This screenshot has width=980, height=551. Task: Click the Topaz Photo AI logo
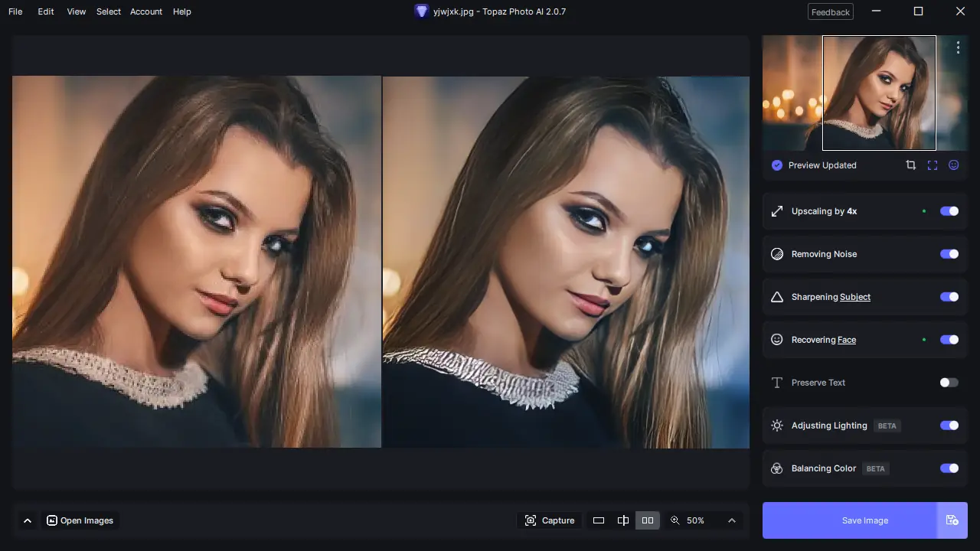[x=421, y=11]
